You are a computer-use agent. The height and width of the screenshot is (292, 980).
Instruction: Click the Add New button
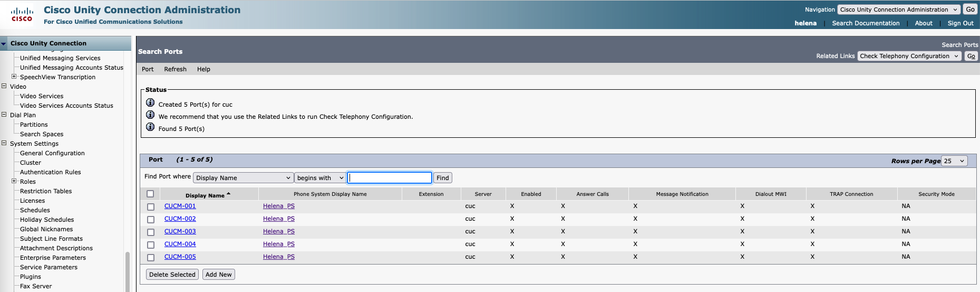(218, 275)
